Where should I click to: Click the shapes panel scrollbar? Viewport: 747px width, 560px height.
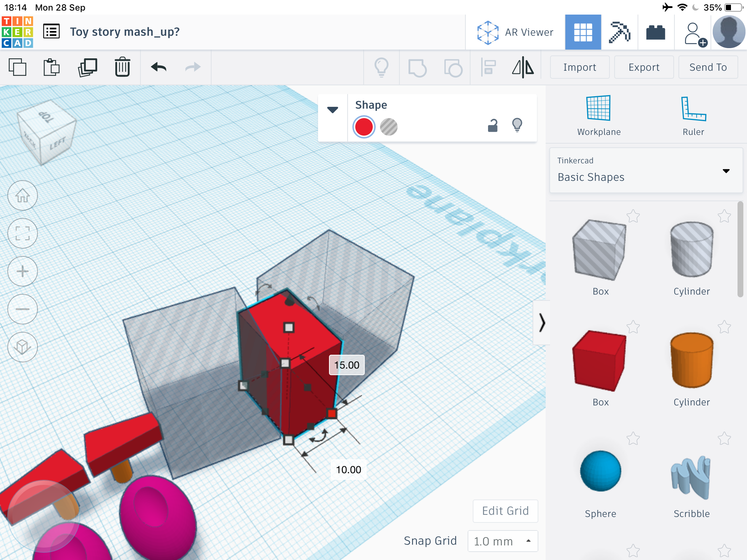tap(740, 249)
